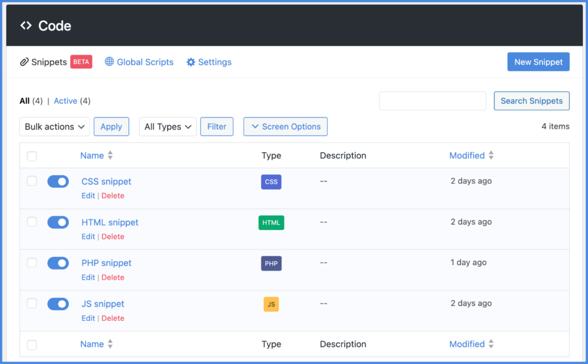
Task: Check the checkbox for JS snippet
Action: 32,304
